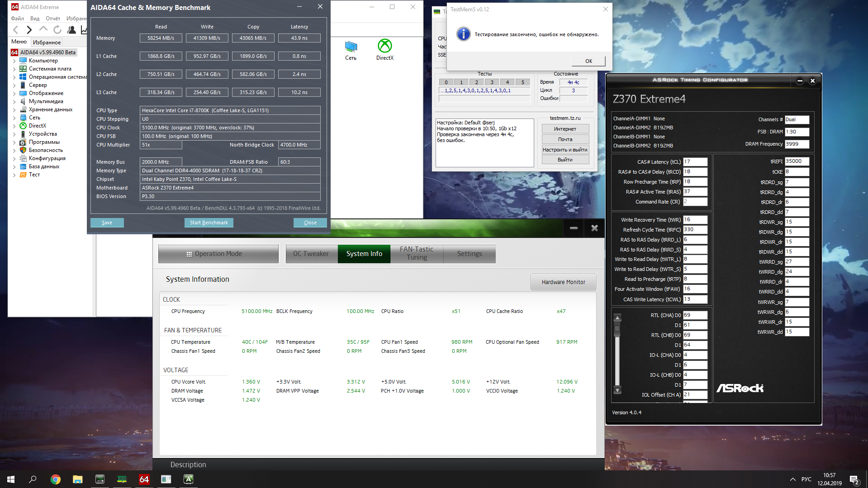
Task: Click OK in the TestMem5 dialog
Action: (588, 61)
